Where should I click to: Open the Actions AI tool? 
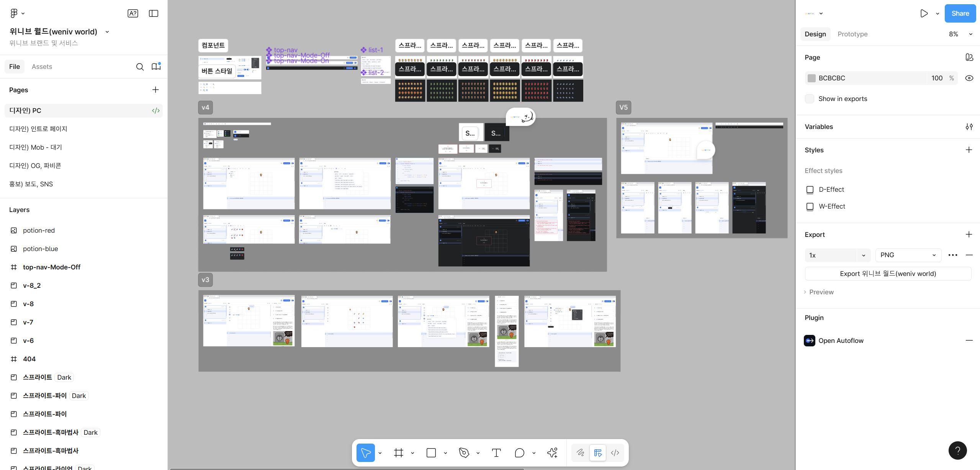click(x=552, y=453)
